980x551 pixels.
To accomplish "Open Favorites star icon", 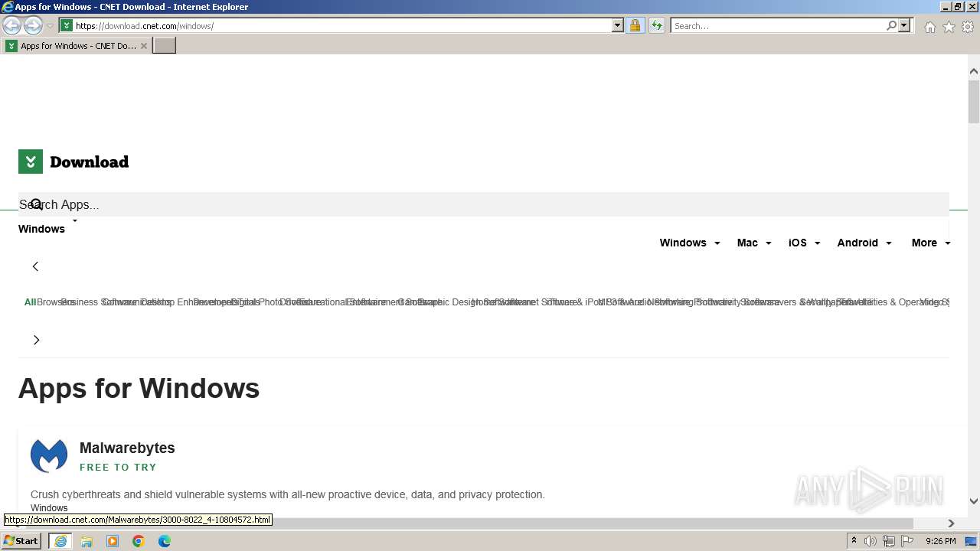I will [x=949, y=27].
